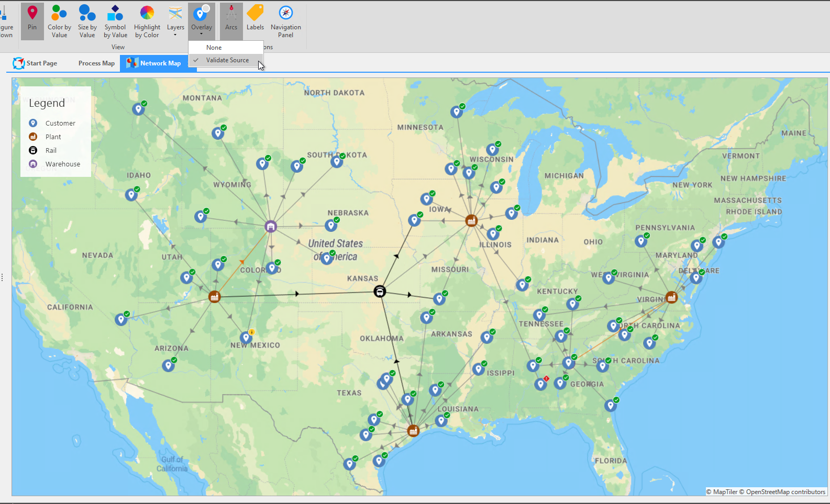Image resolution: width=830 pixels, height=504 pixels.
Task: Click Rail entry in legend
Action: (43, 150)
